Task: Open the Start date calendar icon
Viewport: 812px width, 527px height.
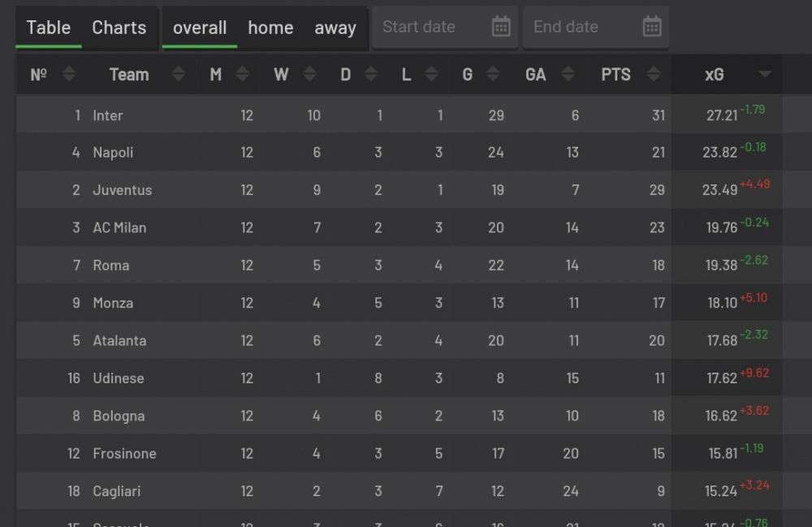Action: pos(501,27)
